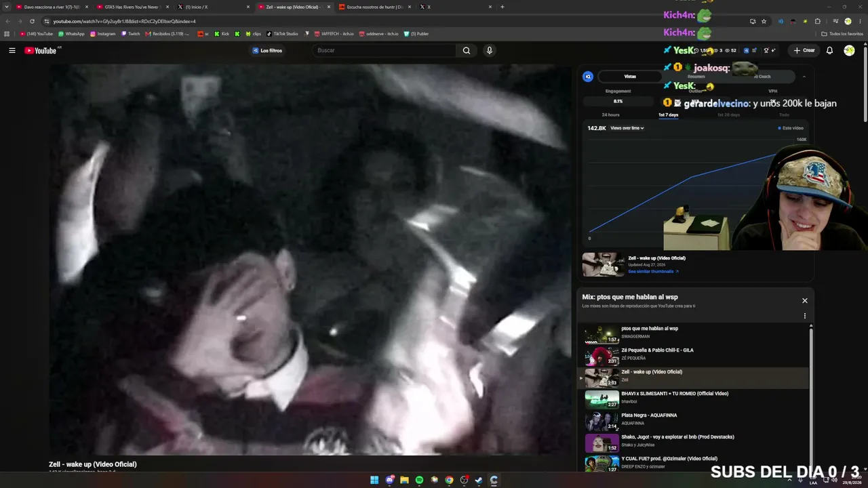Open the YouTube bookmark
The height and width of the screenshot is (488, 868).
click(36, 34)
